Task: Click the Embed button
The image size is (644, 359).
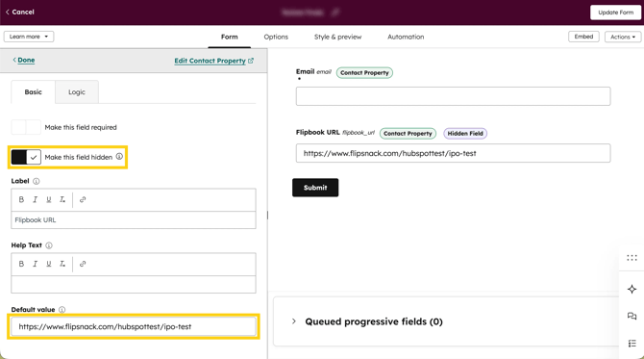Action: [583, 37]
